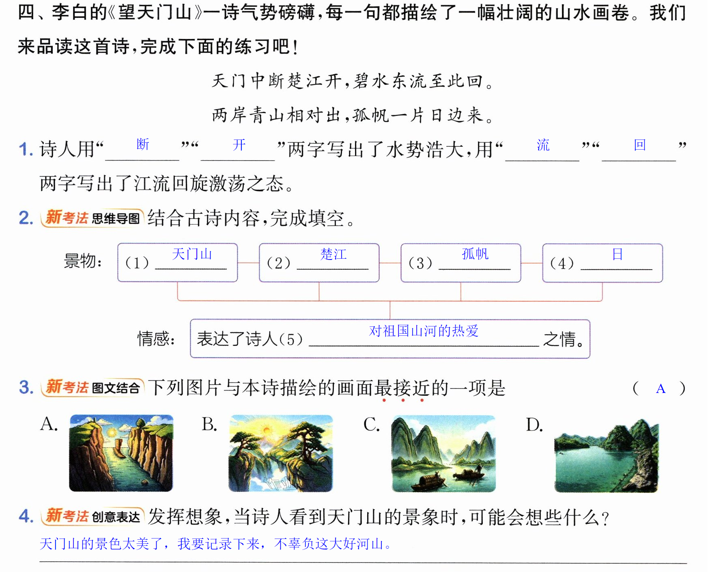Click question 4's blue answer line
The width and height of the screenshot is (708, 588).
(x=215, y=544)
